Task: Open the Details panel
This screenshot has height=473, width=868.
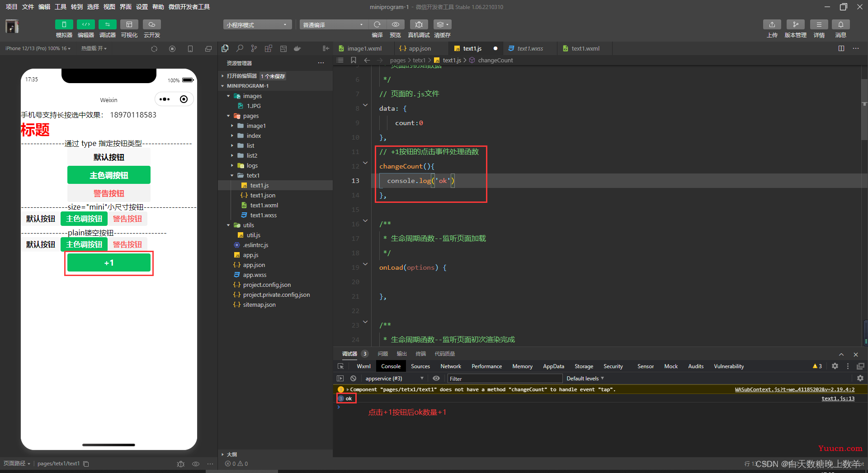Action: click(x=819, y=24)
